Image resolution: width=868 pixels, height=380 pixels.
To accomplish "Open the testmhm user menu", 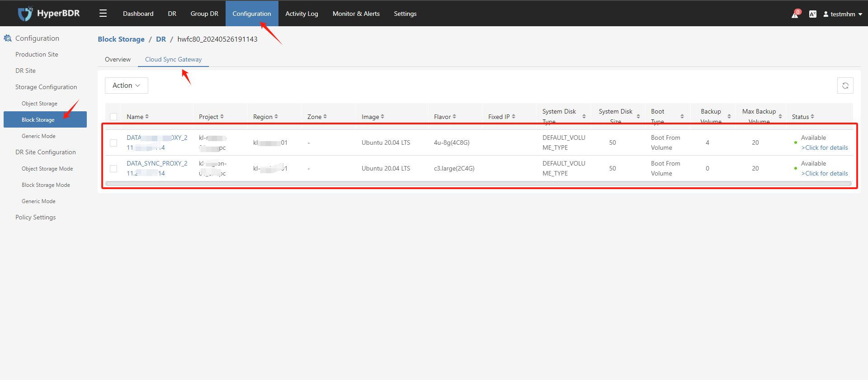I will point(843,14).
